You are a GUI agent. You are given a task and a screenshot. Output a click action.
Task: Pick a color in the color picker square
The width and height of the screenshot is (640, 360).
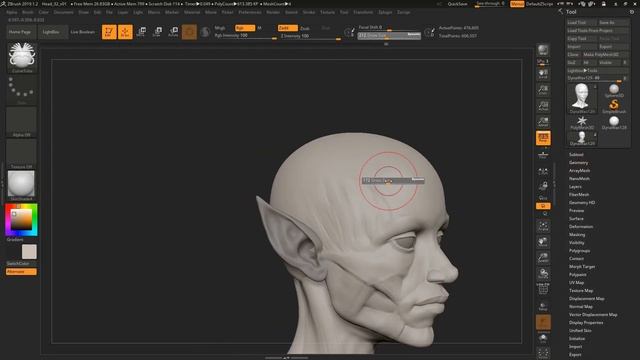pyautogui.click(x=21, y=220)
